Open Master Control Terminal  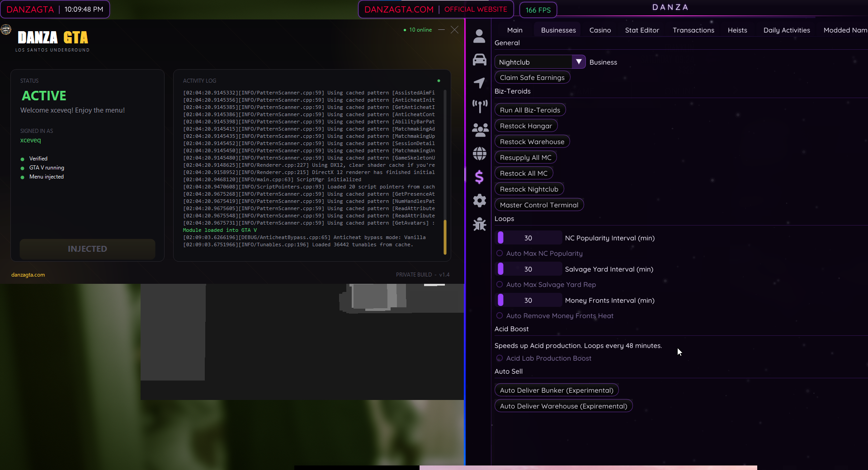[539, 205]
